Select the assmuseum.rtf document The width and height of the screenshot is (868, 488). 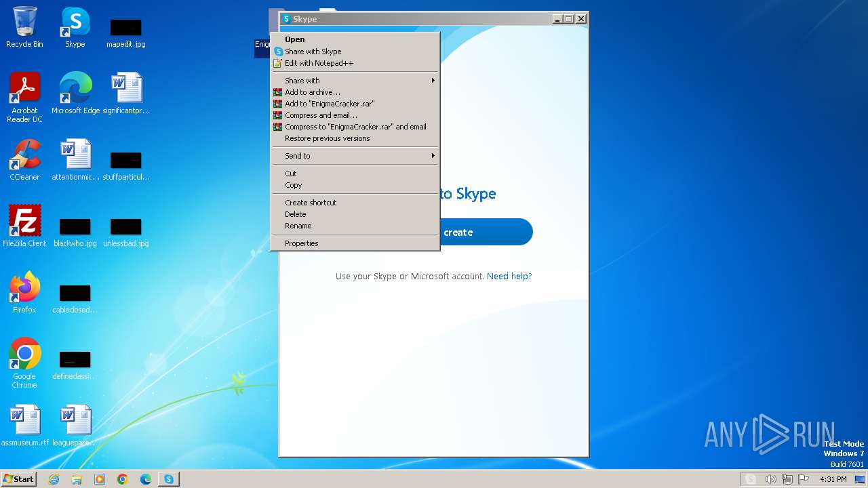coord(24,426)
